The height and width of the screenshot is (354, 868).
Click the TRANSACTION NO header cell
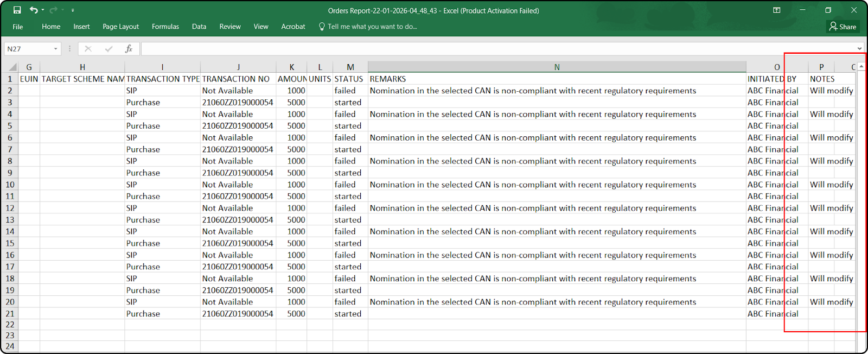[x=238, y=79]
